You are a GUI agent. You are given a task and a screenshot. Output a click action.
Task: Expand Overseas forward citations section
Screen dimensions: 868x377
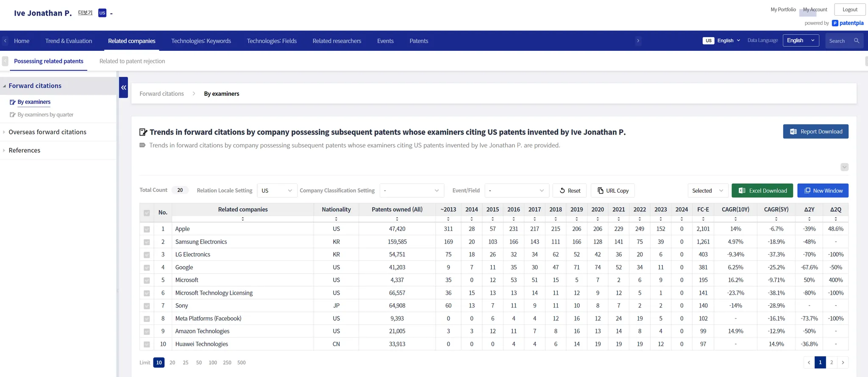coord(47,132)
